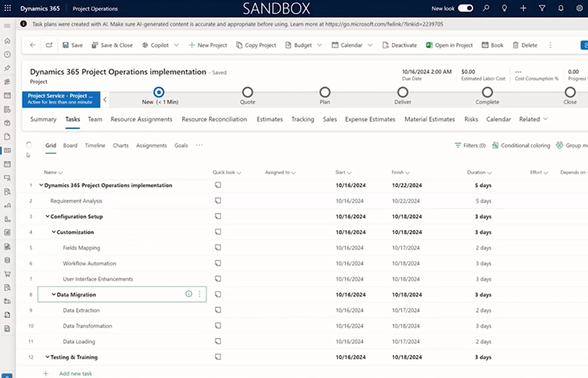Expand the Budget dropdown arrow

point(320,45)
